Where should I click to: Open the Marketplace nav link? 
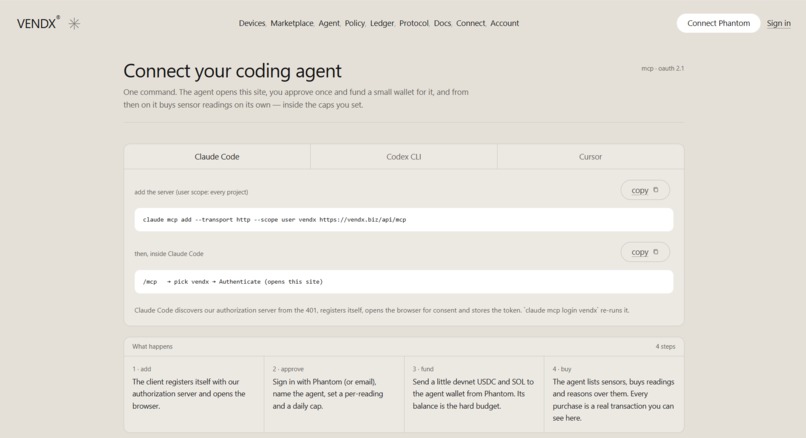pyautogui.click(x=292, y=23)
